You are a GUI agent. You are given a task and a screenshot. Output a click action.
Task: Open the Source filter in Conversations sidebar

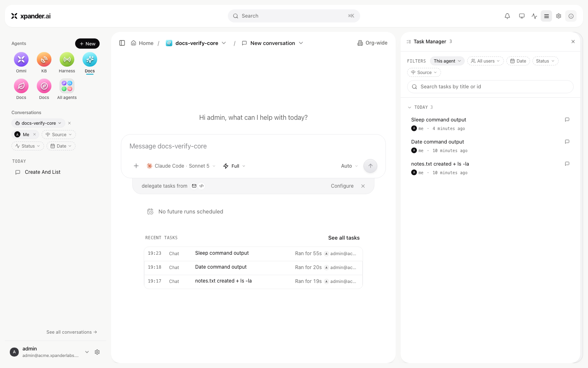tap(59, 135)
